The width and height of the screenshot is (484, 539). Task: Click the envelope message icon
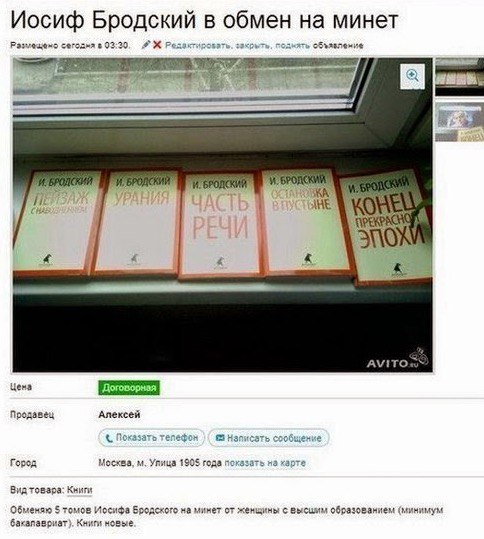pyautogui.click(x=220, y=438)
